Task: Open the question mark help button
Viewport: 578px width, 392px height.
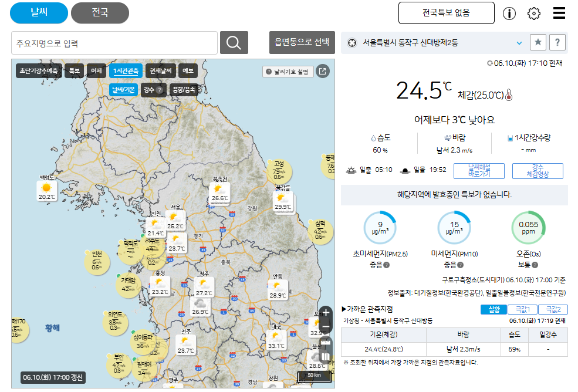Action: coord(557,42)
